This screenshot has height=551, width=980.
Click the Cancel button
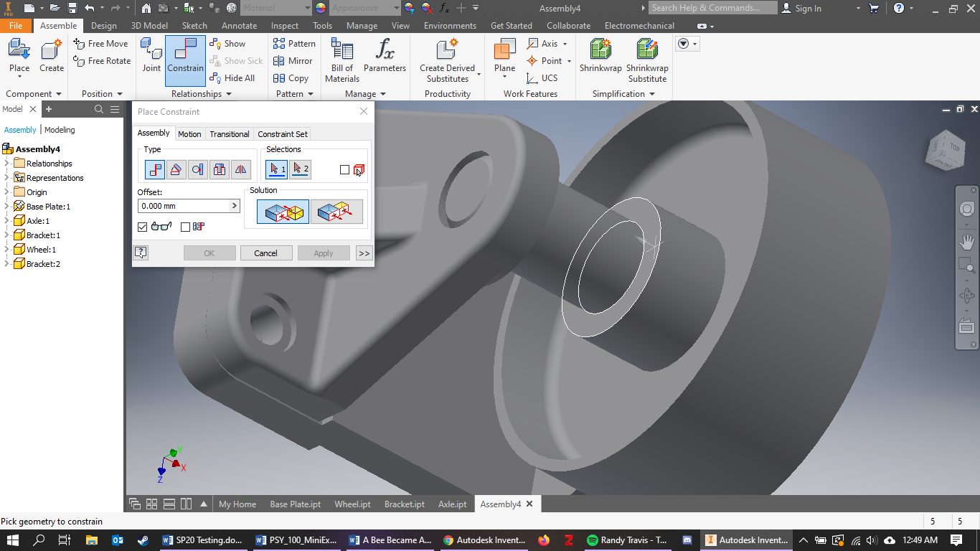265,253
